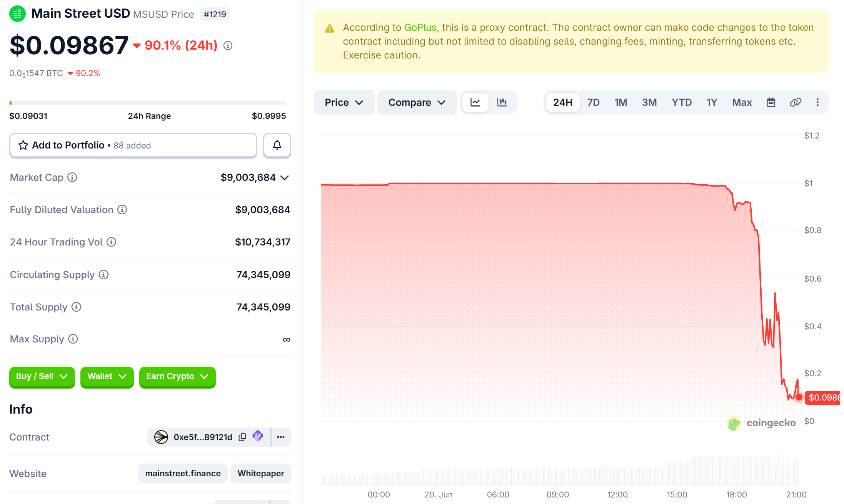The width and height of the screenshot is (844, 504).
Task: Open 24 Hour Trading Vol info icon
Action: click(112, 242)
